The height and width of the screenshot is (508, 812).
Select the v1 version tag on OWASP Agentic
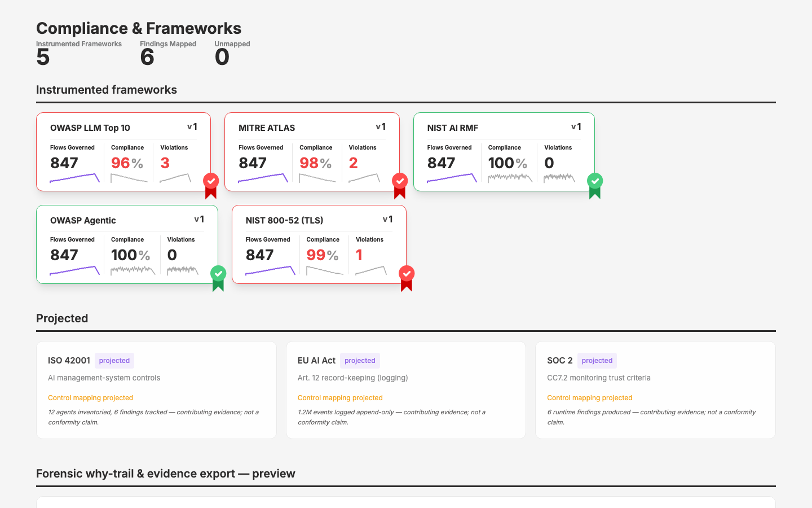coord(199,220)
